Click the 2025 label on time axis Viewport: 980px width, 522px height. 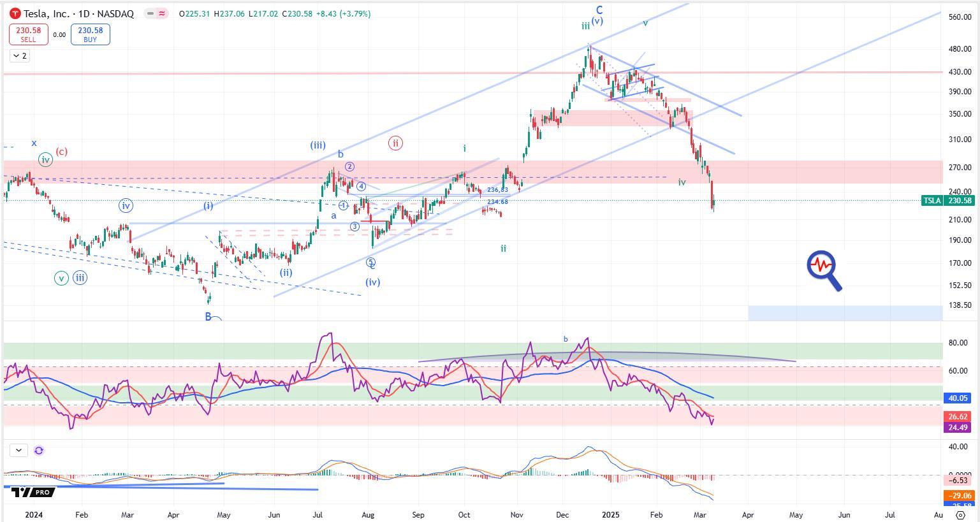610,514
